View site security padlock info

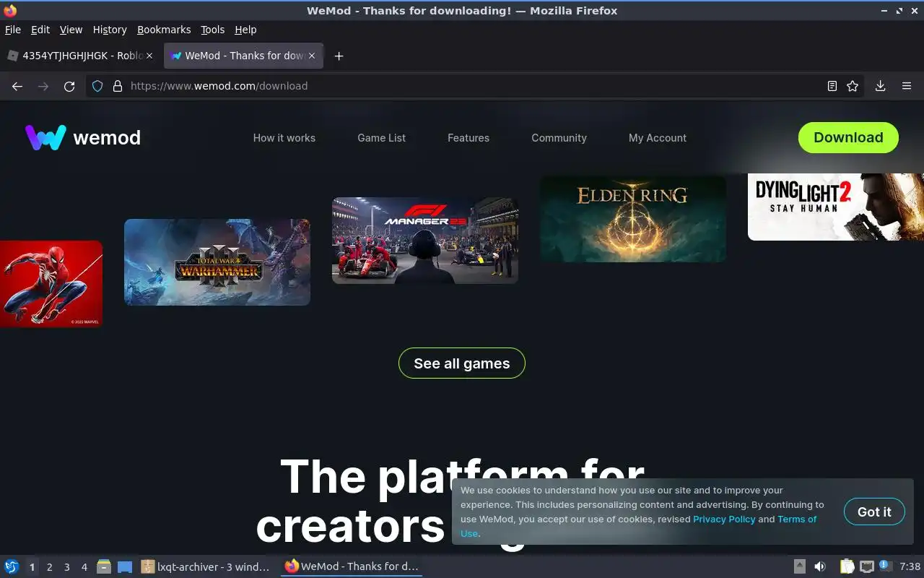click(118, 86)
